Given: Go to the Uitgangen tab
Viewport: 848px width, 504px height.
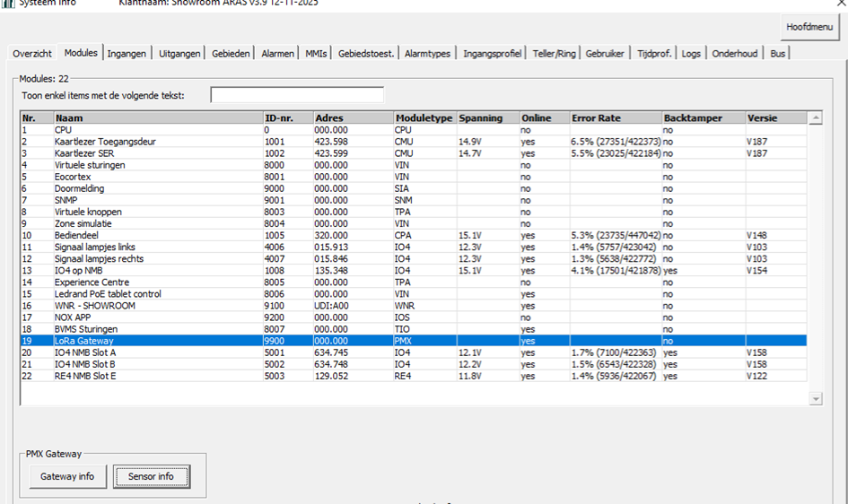Looking at the screenshot, I should click(x=179, y=54).
